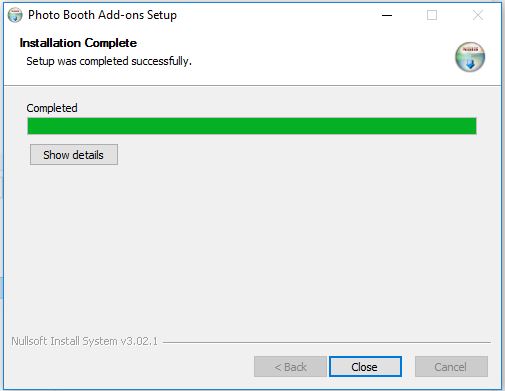Image resolution: width=505 pixels, height=391 pixels.
Task: Click the green completed progress bar
Action: 252,126
